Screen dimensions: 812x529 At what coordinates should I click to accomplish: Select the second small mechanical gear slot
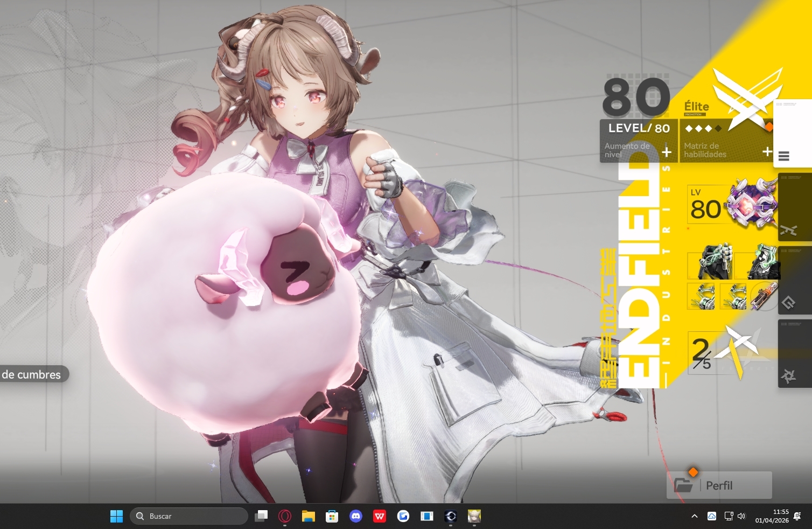(x=733, y=296)
